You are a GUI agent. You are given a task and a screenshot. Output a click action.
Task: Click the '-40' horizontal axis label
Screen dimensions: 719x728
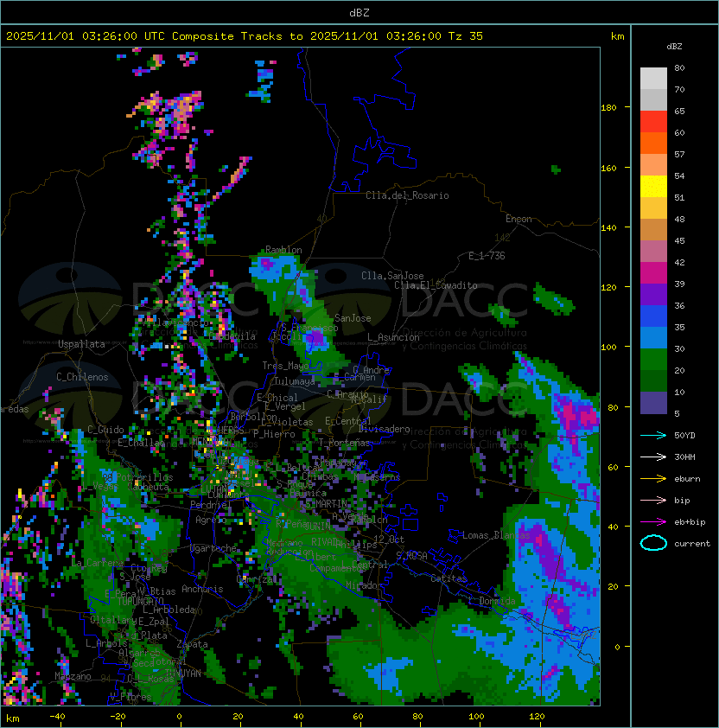pos(57,717)
